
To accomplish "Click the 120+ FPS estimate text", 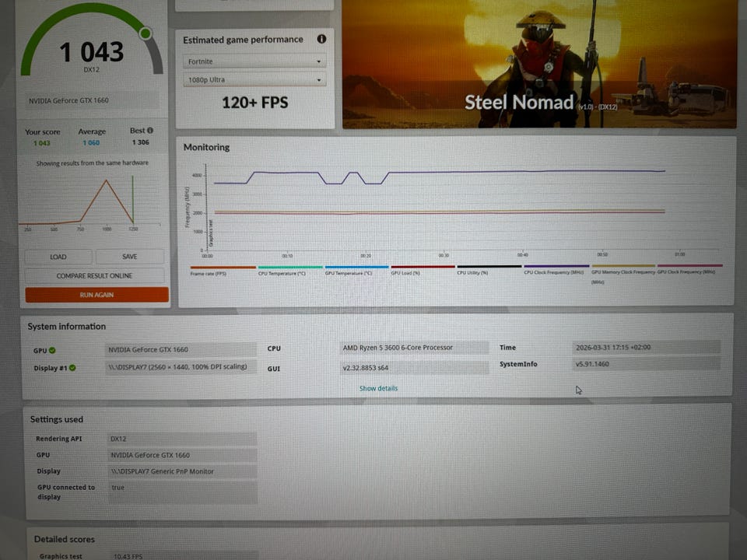I will (x=255, y=103).
